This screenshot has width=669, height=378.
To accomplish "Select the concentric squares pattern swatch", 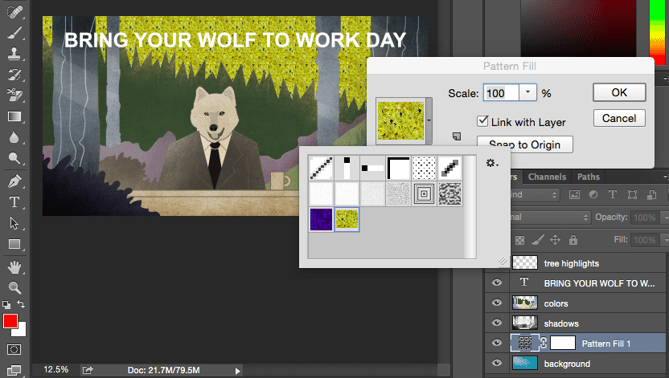I will pos(424,194).
